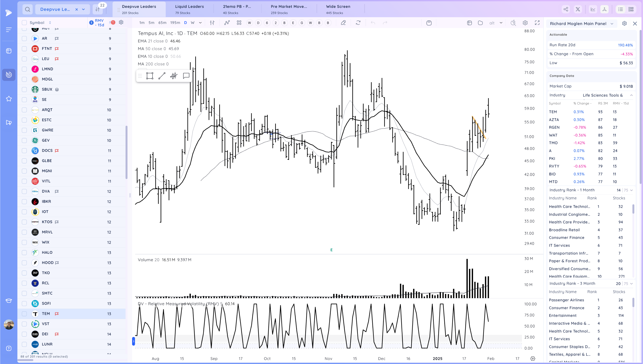Screen dimensions: 643x364
Task: Check the HOOD row checkbox
Action: click(x=24, y=263)
